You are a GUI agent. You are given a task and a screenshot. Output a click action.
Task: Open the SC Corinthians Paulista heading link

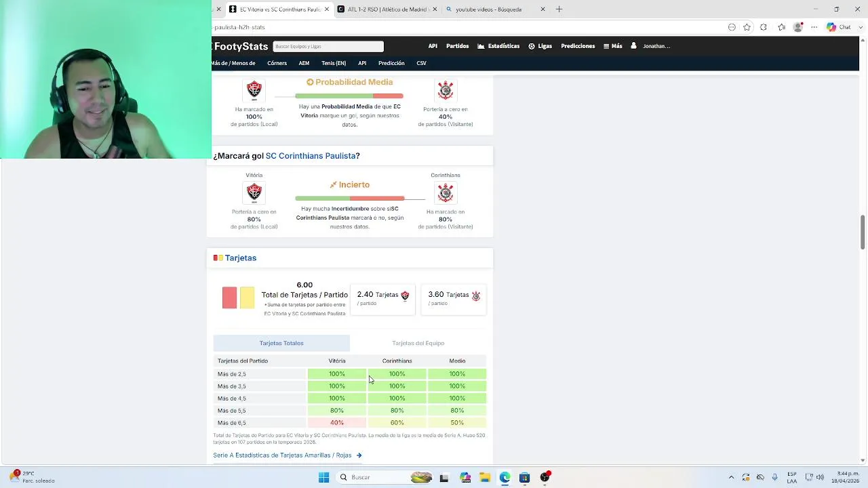tap(311, 156)
